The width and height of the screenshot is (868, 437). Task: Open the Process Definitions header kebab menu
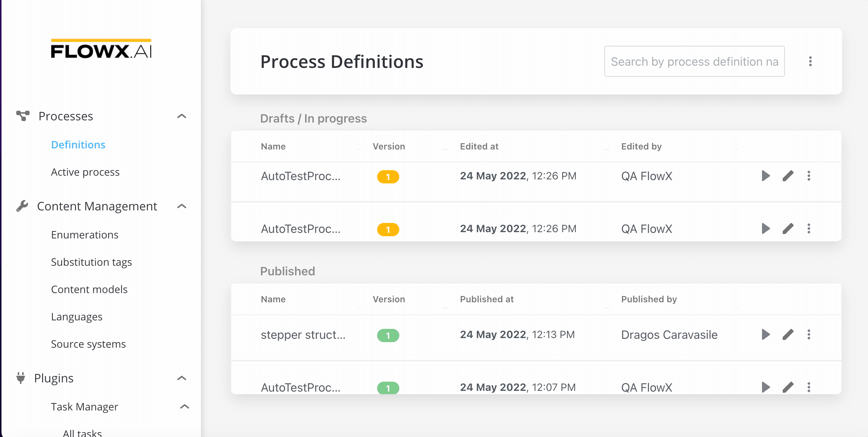[810, 61]
